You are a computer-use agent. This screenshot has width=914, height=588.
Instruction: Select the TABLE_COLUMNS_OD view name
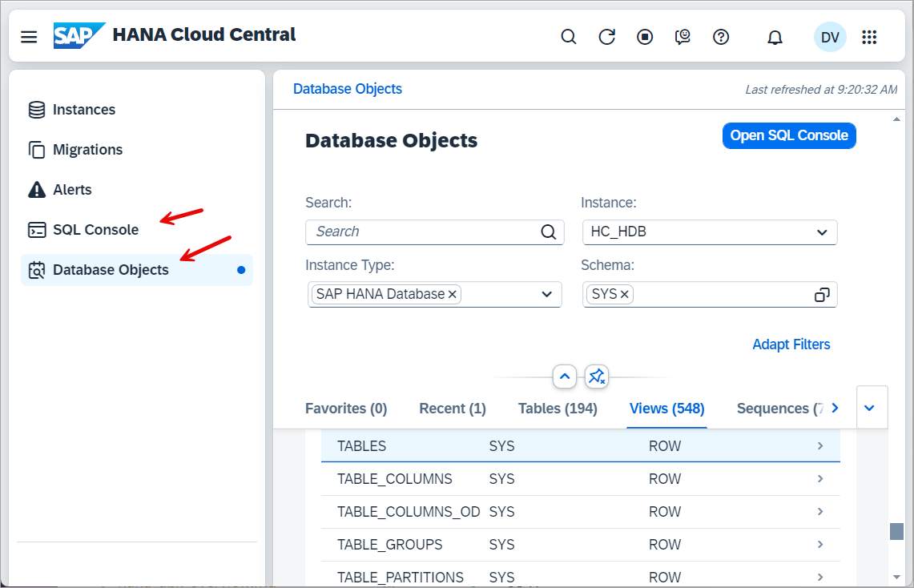[409, 512]
